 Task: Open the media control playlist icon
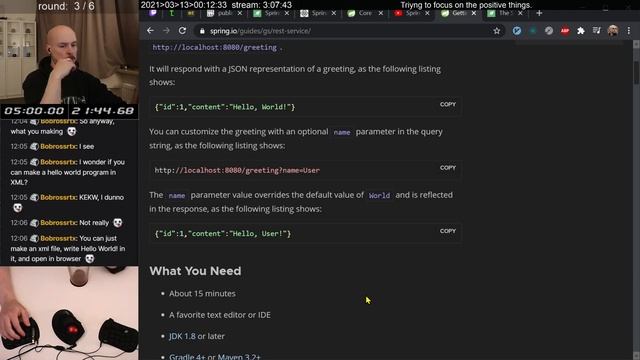pyautogui.click(x=597, y=31)
